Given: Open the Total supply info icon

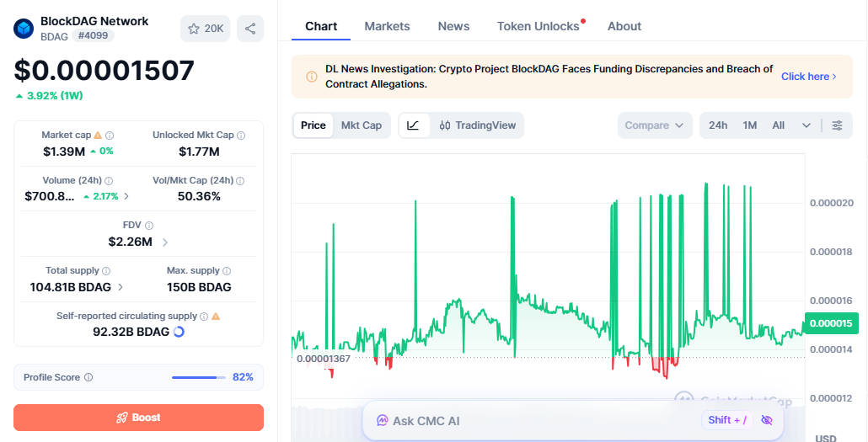Looking at the screenshot, I should (106, 270).
